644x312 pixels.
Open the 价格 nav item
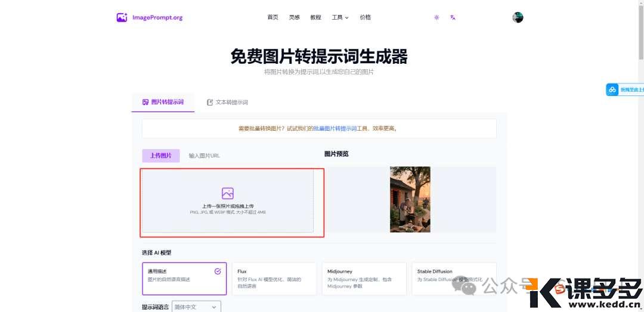(x=366, y=17)
